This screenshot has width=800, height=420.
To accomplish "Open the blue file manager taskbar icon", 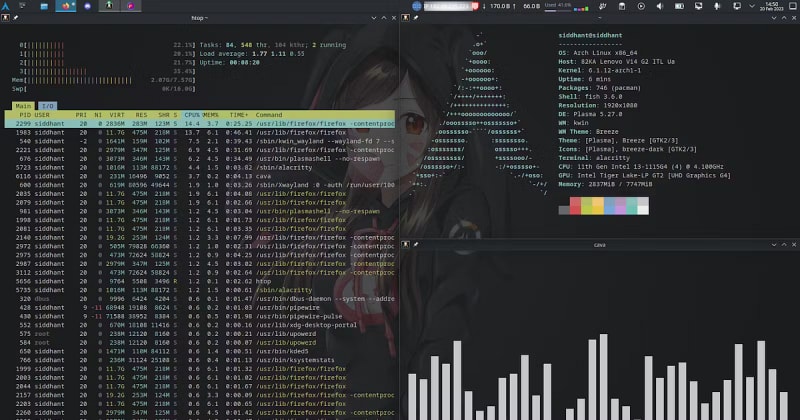I will (43, 6).
